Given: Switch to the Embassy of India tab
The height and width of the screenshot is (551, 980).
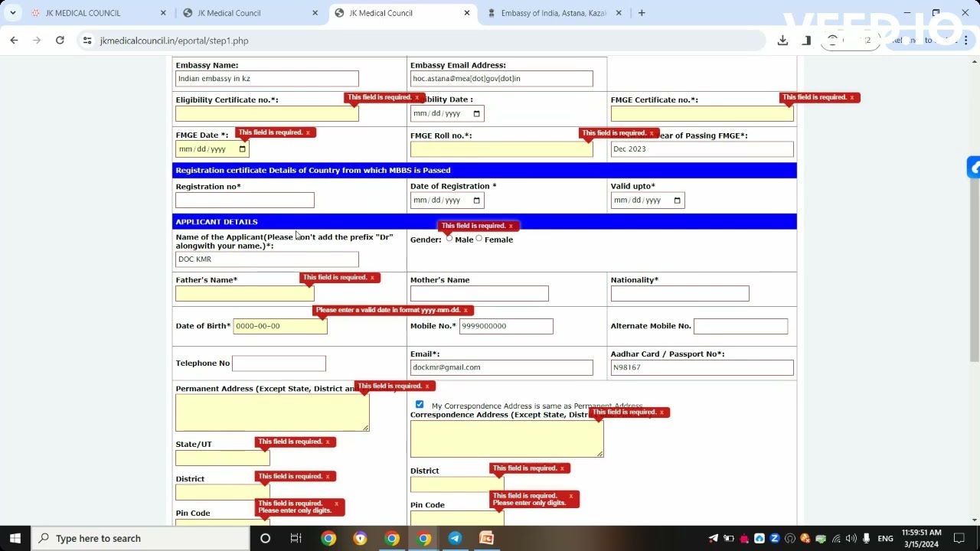Looking at the screenshot, I should [x=555, y=13].
